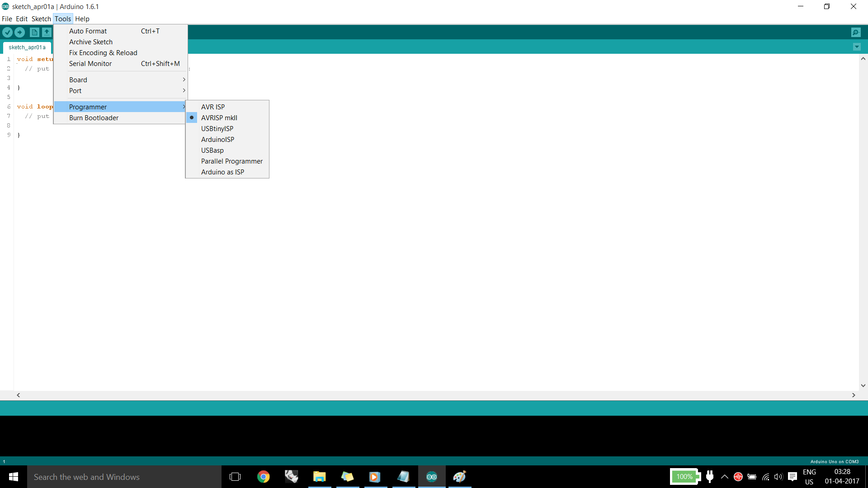Click the Search the web and Windows box
This screenshot has width=868, height=488.
(x=124, y=477)
